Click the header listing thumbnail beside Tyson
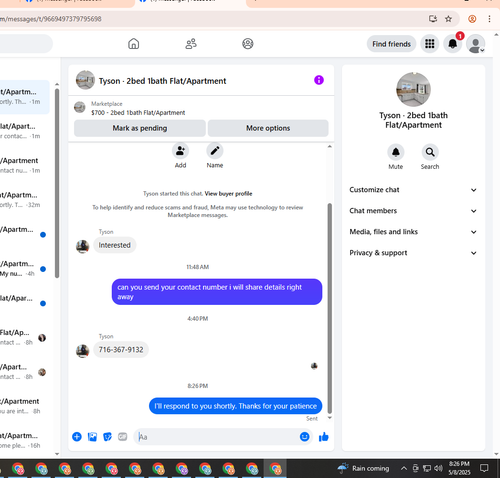This screenshot has height=478, width=500. (85, 80)
